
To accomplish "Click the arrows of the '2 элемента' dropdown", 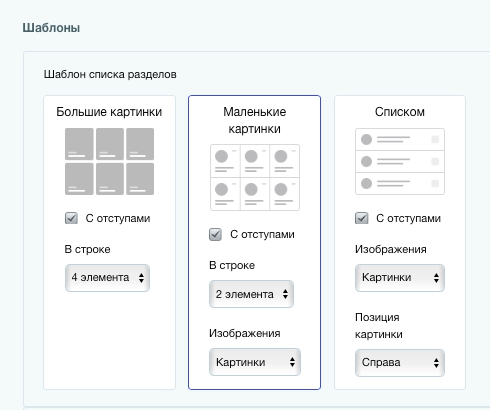I will point(285,294).
